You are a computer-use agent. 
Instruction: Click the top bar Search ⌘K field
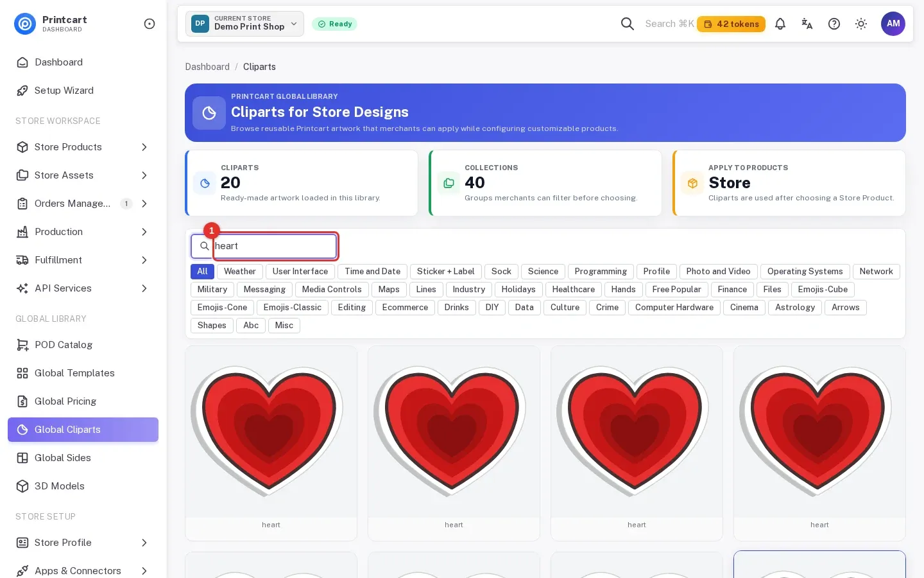point(669,24)
